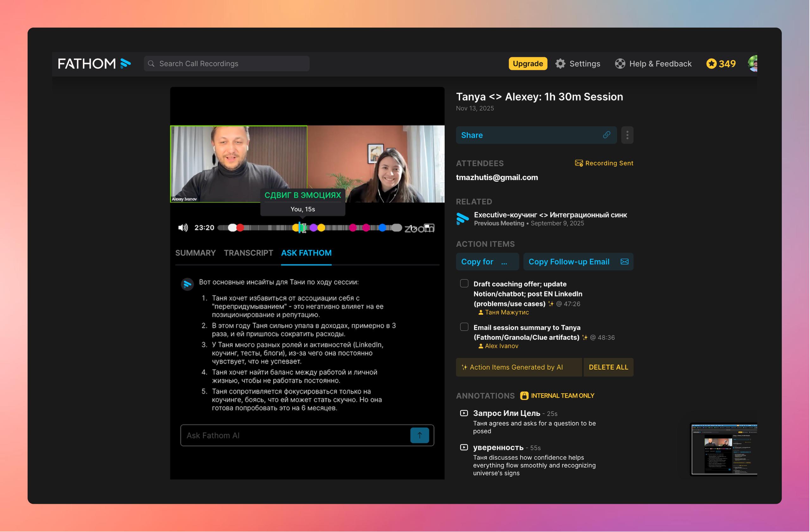Open three-dot more options menu
Viewport: 810px width, 532px height.
pos(627,135)
